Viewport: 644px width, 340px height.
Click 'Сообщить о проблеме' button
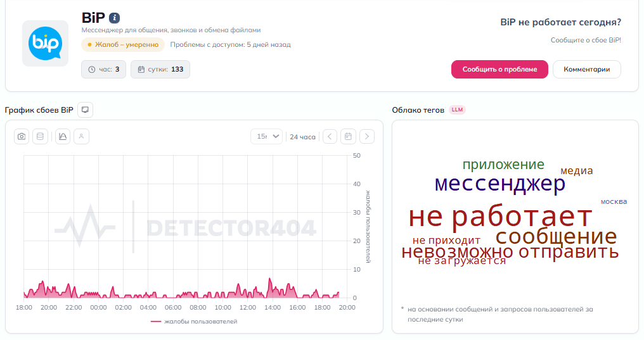point(499,69)
